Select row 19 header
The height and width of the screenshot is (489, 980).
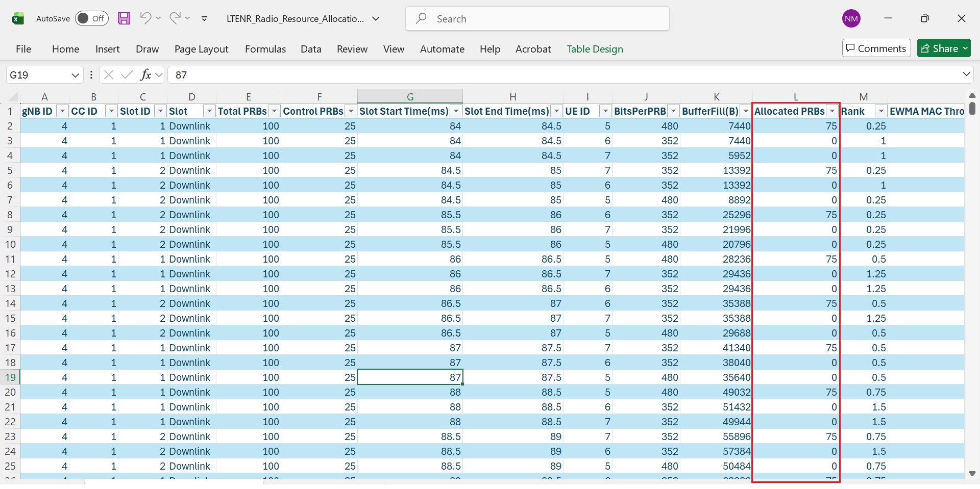tap(10, 377)
